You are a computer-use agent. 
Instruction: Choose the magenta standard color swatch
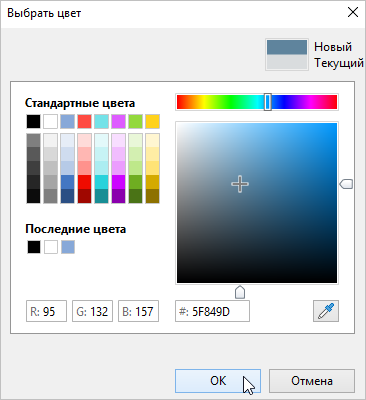coord(119,122)
